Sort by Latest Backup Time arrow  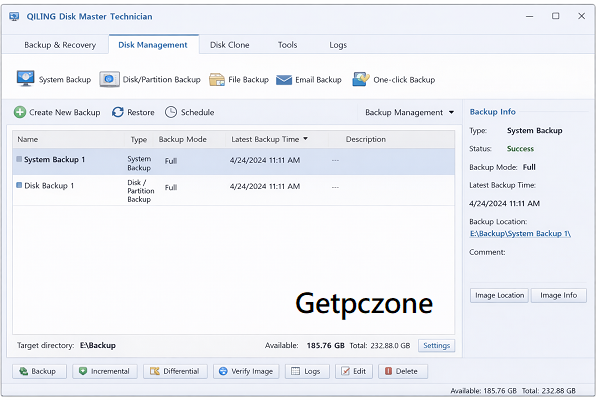click(305, 139)
